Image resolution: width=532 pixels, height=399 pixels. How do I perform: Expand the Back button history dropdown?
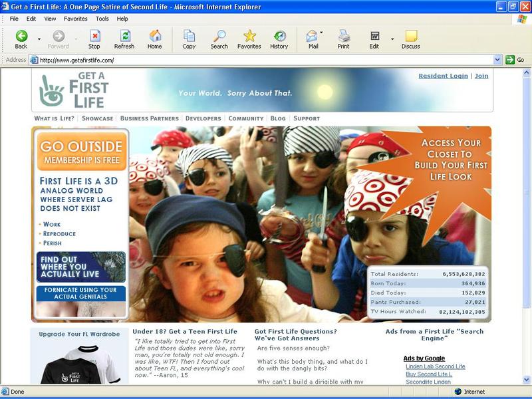coord(39,39)
